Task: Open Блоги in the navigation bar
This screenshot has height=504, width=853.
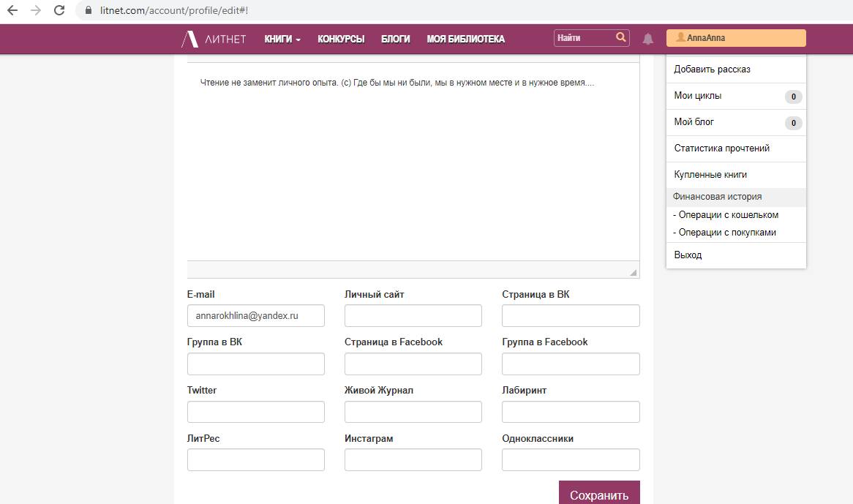Action: (x=395, y=40)
